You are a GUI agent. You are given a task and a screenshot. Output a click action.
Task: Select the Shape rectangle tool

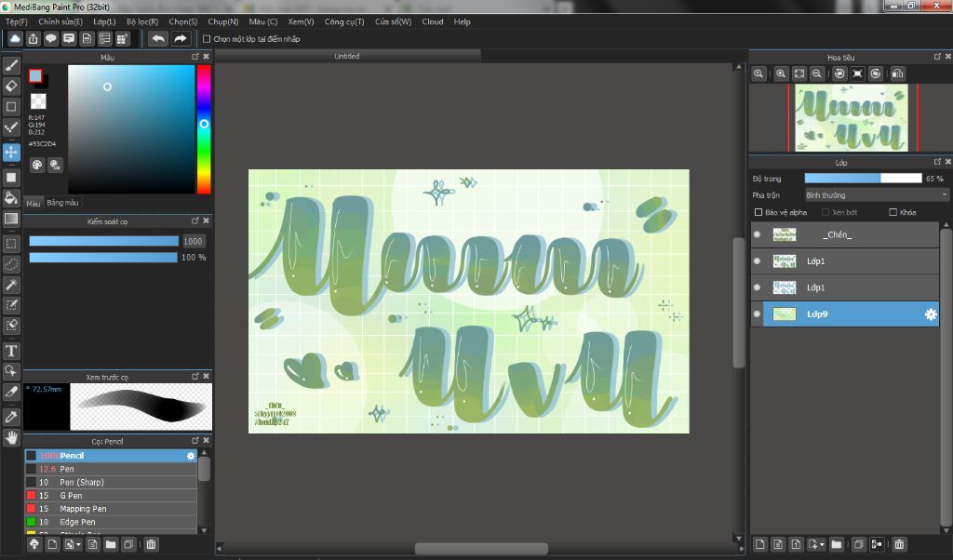coord(11,106)
